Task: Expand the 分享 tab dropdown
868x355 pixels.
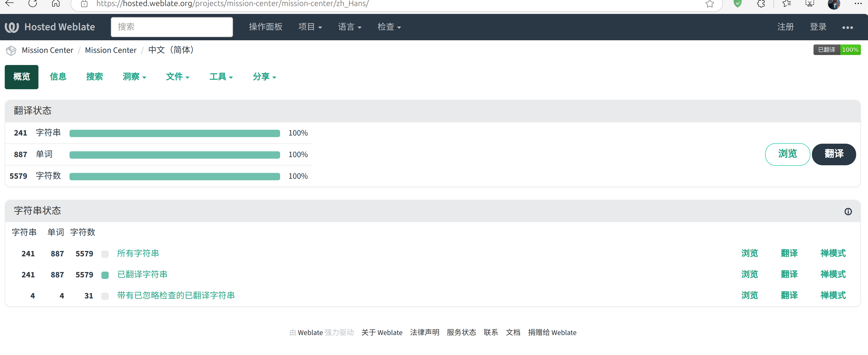Action: 265,77
